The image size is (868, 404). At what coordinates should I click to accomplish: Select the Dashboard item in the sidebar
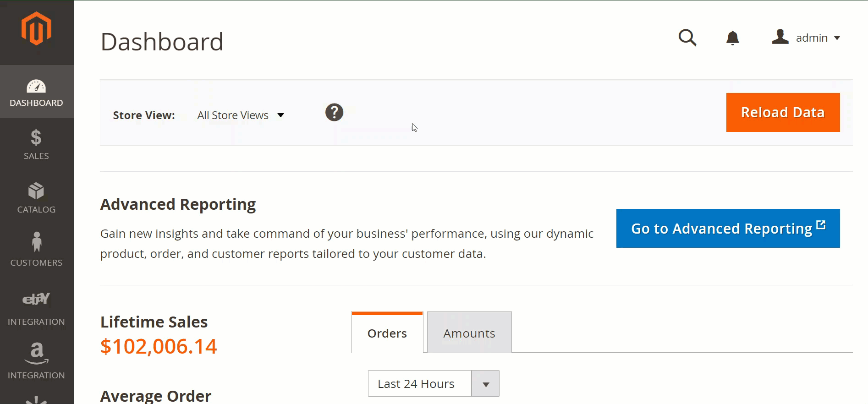pyautogui.click(x=36, y=93)
